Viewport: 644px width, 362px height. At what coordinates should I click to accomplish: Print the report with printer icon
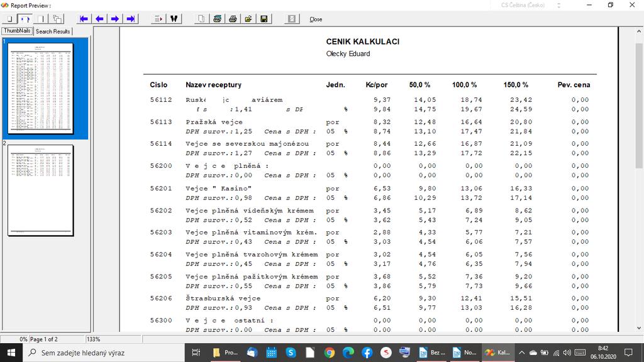tap(233, 19)
